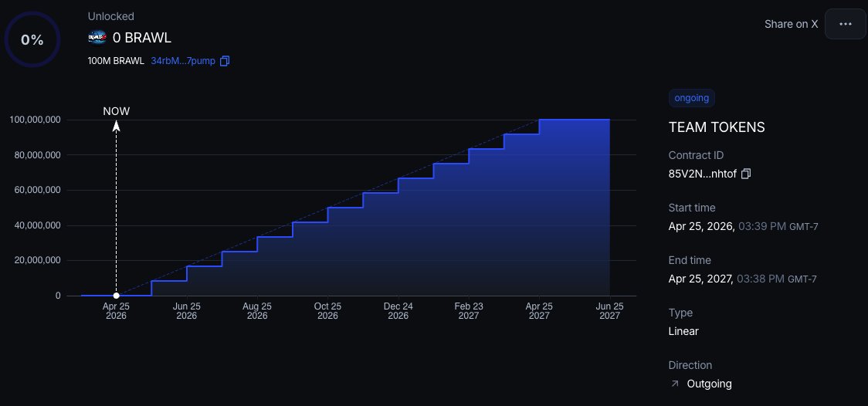Open token address link 34rbM...7pump
868x406 pixels.
coord(183,61)
